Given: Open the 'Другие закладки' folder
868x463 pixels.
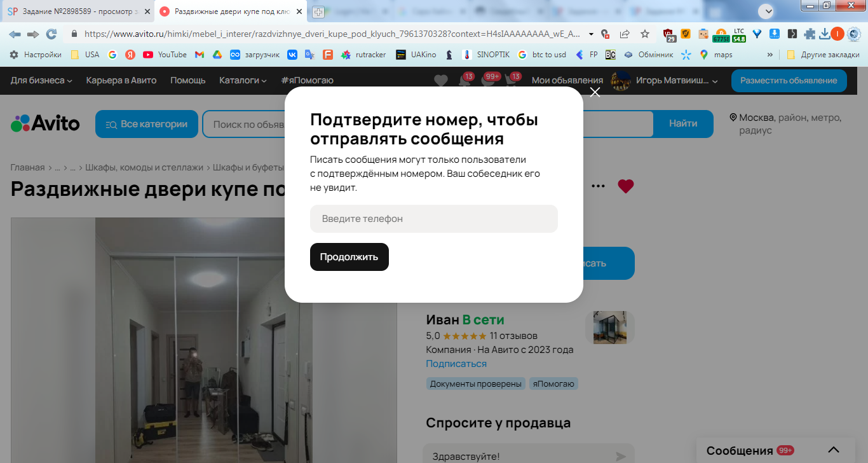Looking at the screenshot, I should pyautogui.click(x=823, y=55).
